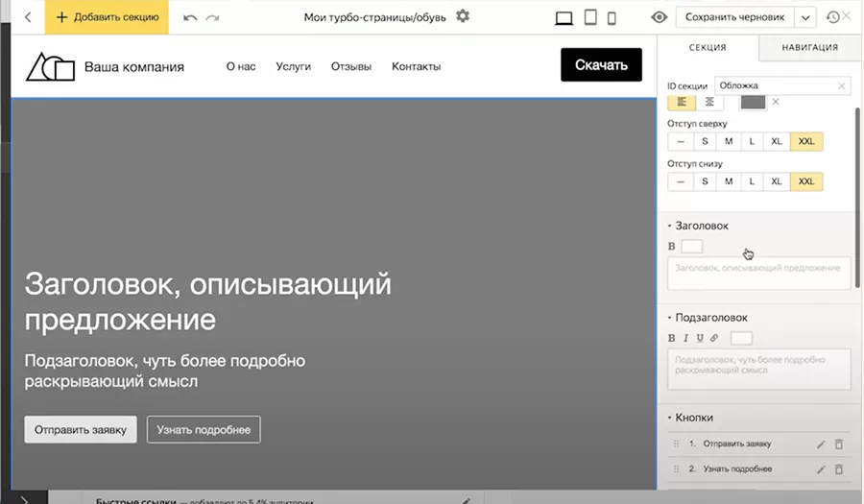Edit the "Отправить заявку" button with pencil icon
Screen dimensions: 864x504
[x=821, y=444]
